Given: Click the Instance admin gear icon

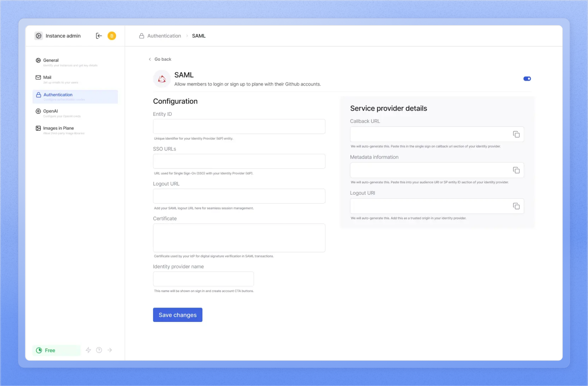Looking at the screenshot, I should [x=38, y=36].
